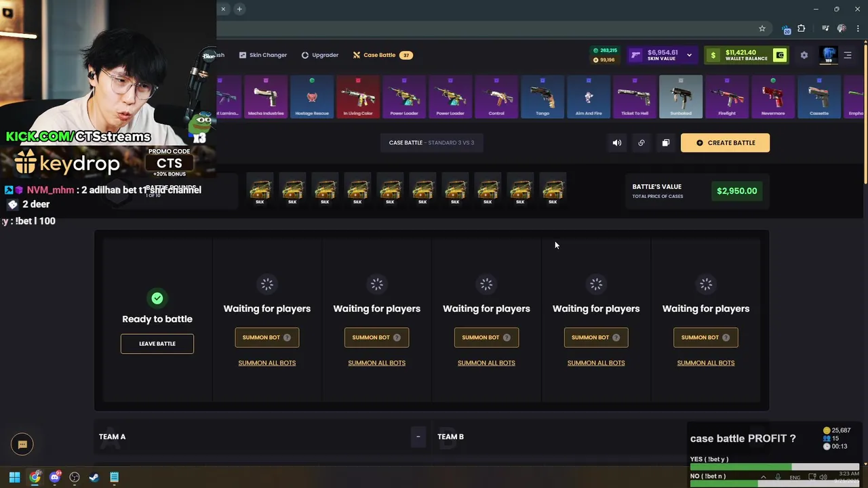868x488 pixels.
Task: Open the Notepad taskbar icon
Action: pos(114,477)
